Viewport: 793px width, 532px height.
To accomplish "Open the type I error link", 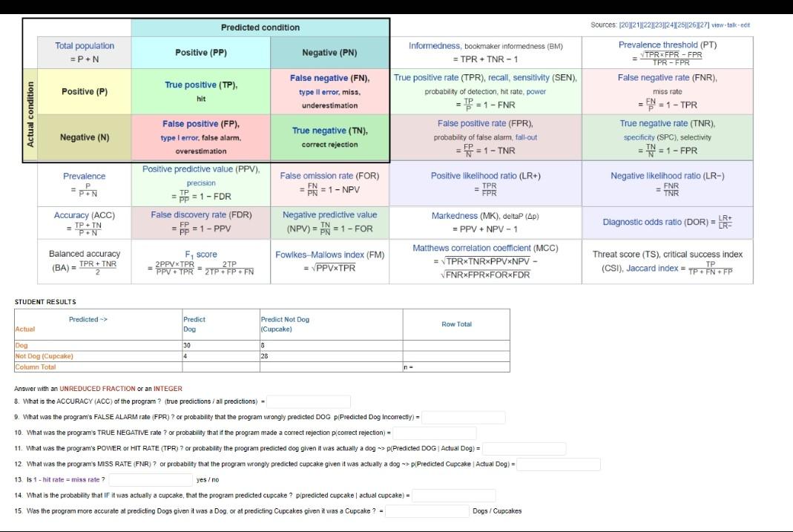I will point(180,137).
